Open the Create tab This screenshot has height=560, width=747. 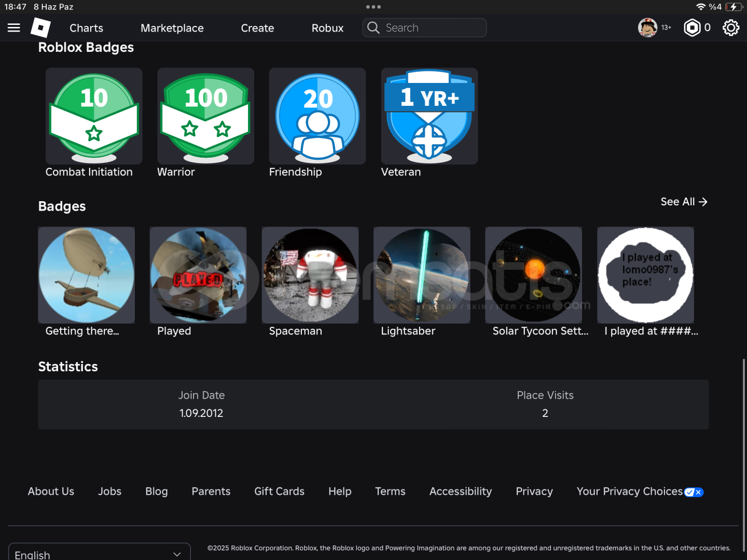257,28
